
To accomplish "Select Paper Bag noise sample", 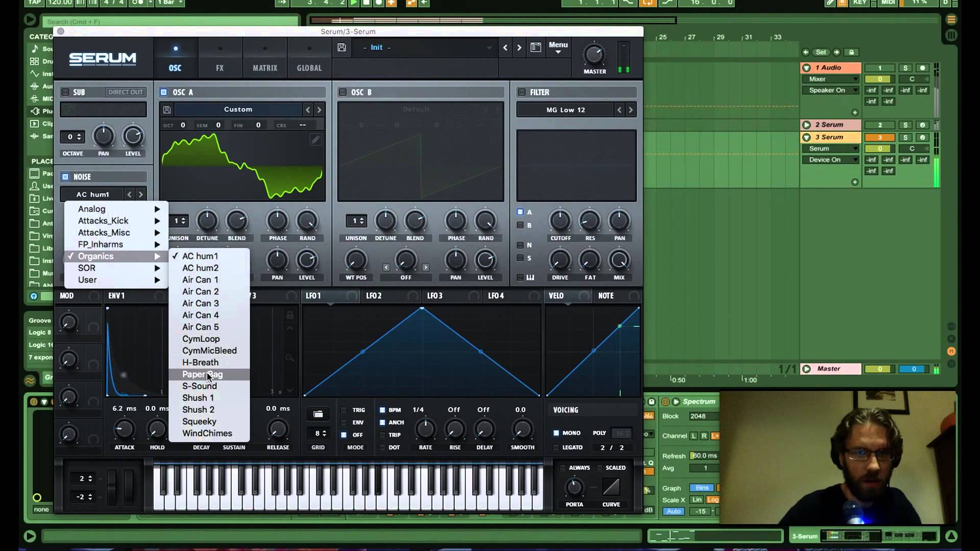I will [x=209, y=374].
